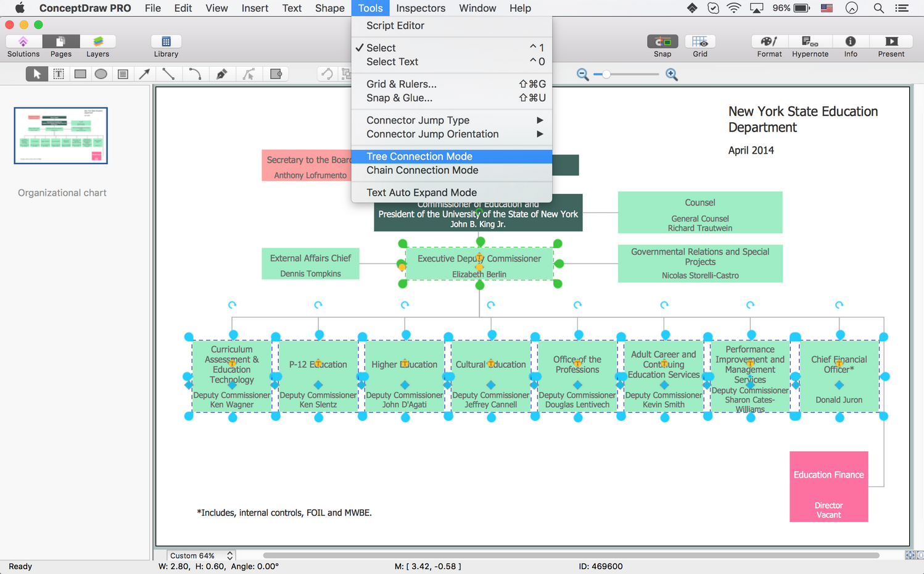Open the File menu

coord(152,8)
